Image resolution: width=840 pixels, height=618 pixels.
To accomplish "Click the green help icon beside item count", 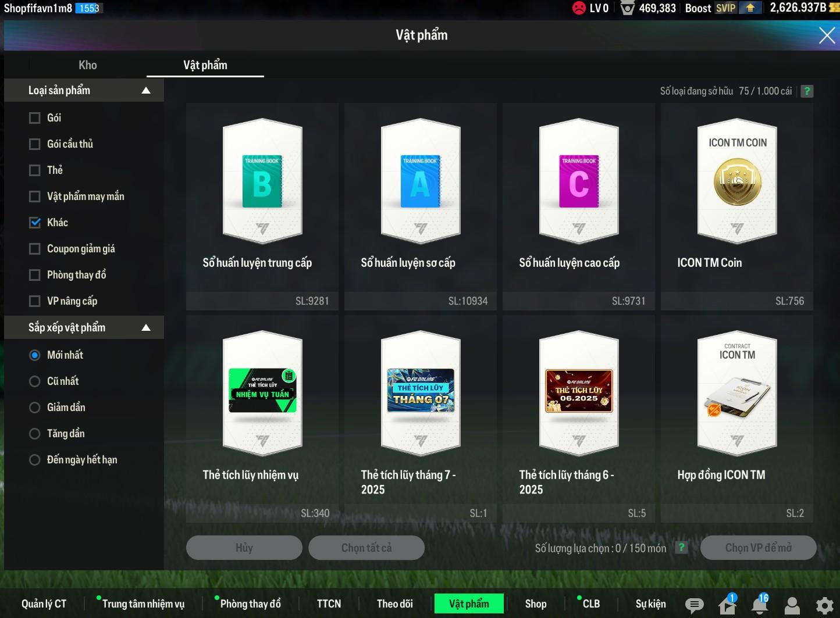I will point(807,91).
